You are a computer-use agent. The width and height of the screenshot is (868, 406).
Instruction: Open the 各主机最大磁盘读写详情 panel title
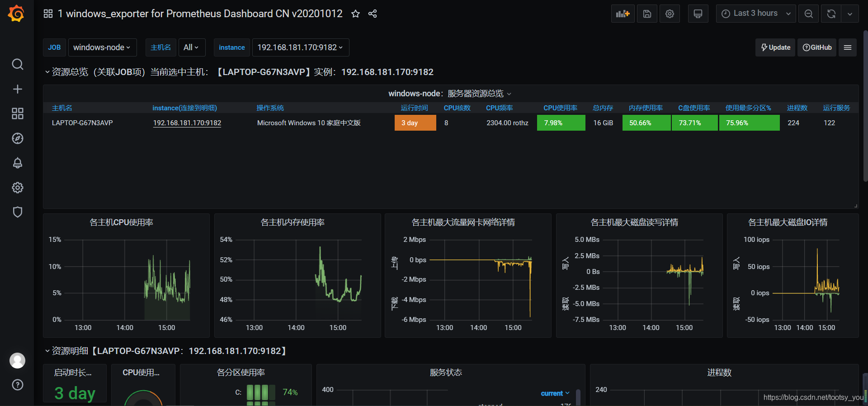pos(634,222)
